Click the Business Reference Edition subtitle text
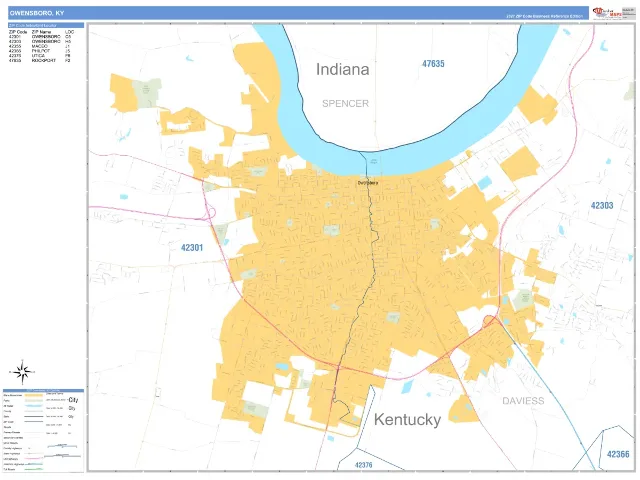 click(x=544, y=16)
